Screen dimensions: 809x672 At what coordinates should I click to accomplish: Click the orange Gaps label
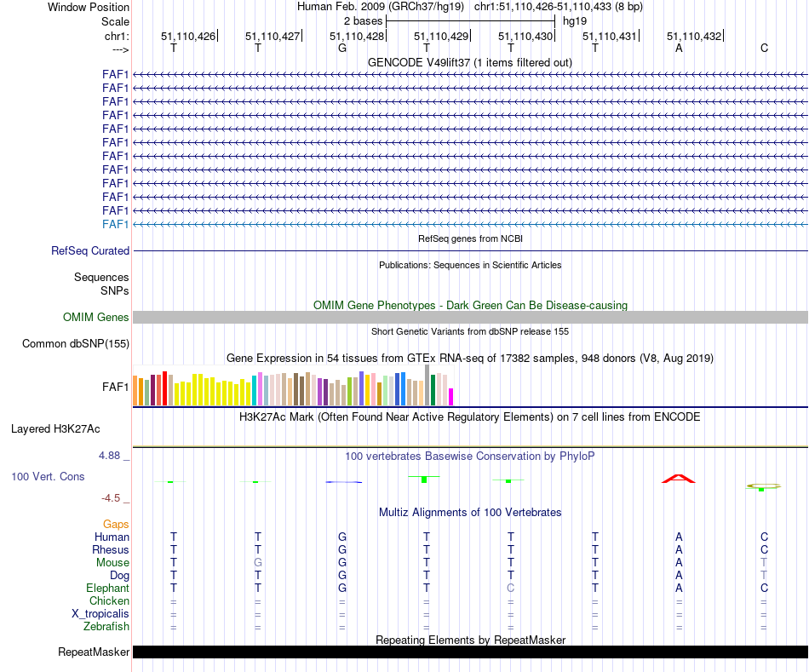click(x=116, y=525)
